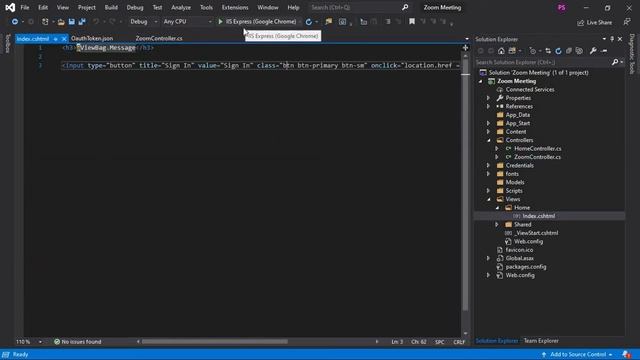Switch to the ZoomController.cs tab
Viewport: 640px width, 360px height.
(159, 38)
